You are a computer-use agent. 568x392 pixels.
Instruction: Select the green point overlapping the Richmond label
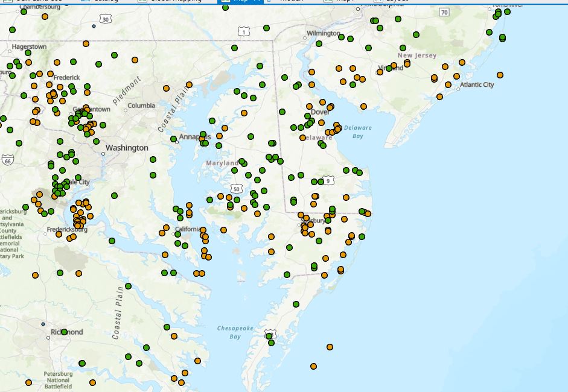(64, 332)
